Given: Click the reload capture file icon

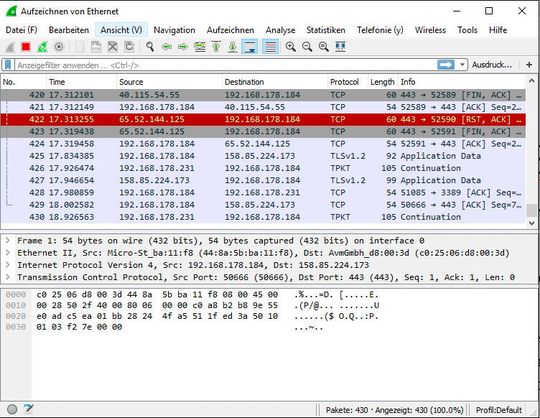Looking at the screenshot, I should pos(129,47).
